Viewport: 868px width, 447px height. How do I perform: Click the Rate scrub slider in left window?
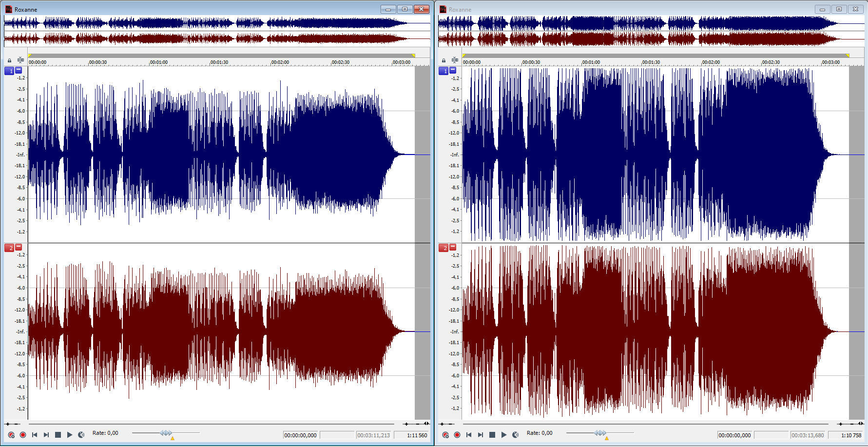(x=166, y=433)
